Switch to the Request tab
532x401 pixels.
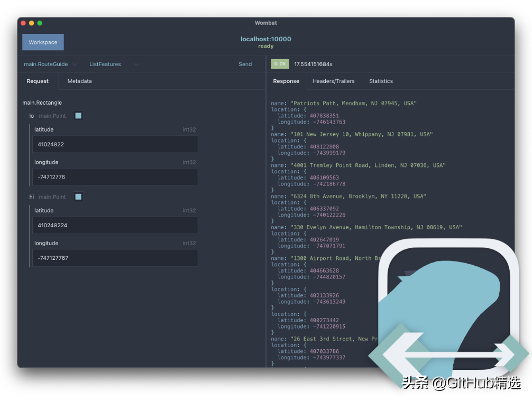click(x=38, y=81)
